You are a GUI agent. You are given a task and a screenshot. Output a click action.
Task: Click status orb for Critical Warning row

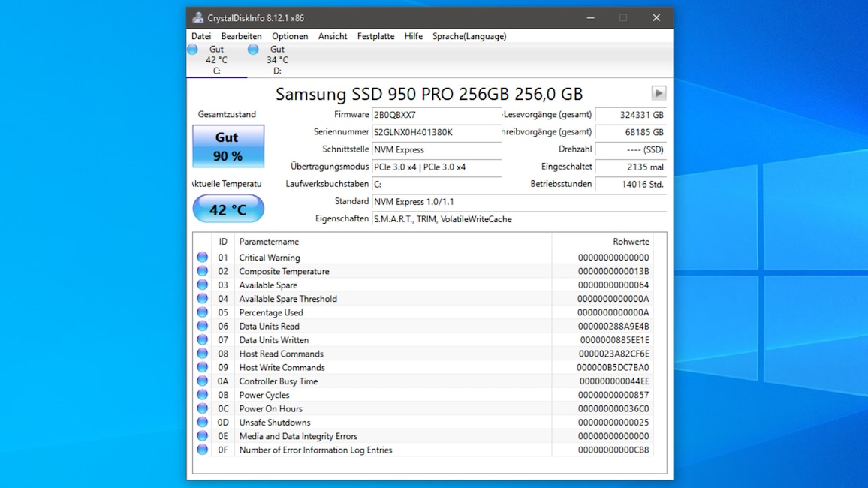click(203, 258)
